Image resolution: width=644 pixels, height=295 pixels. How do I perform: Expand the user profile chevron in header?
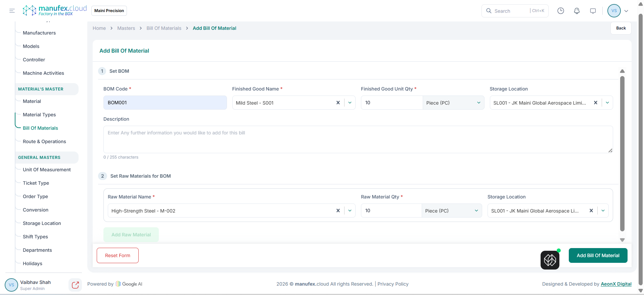coord(626,11)
